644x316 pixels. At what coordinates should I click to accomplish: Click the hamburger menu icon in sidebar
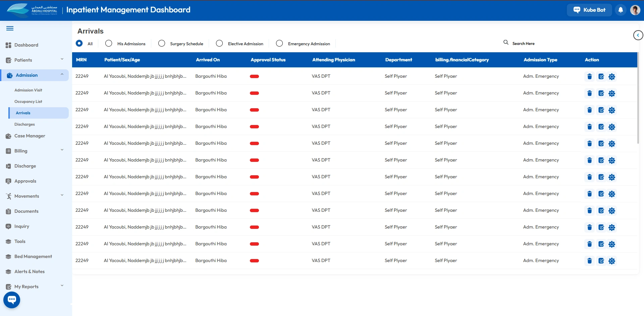tap(10, 28)
